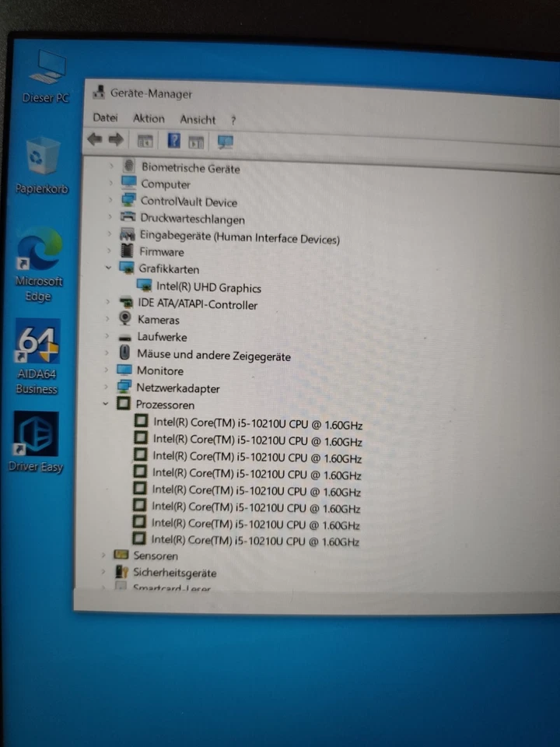This screenshot has height=747, width=560.
Task: Select the IDE ATA/ATAPI-Controller icon
Action: click(126, 302)
